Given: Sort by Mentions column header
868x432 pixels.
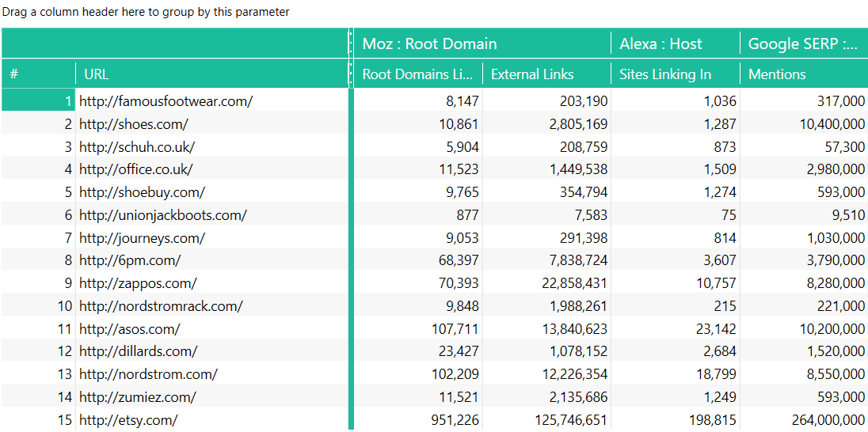Looking at the screenshot, I should (804, 74).
